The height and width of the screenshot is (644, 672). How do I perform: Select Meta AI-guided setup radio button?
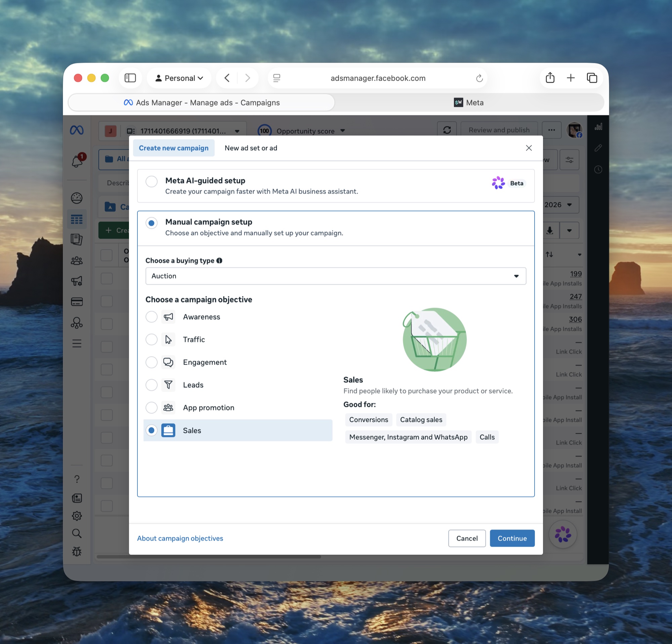click(151, 182)
